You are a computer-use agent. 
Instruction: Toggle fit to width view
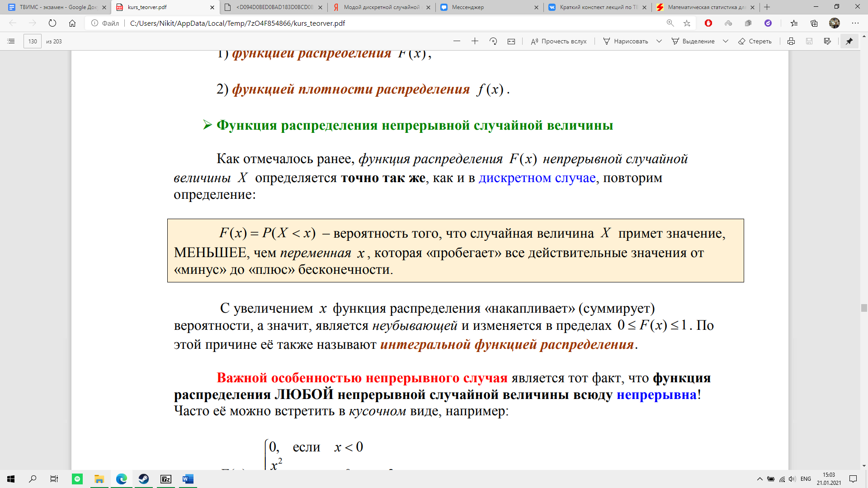coord(511,41)
